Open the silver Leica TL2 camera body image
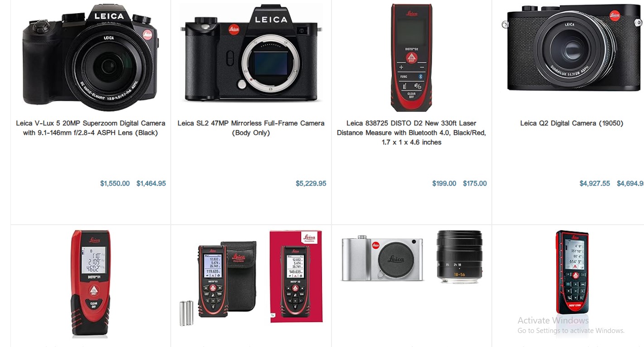Image resolution: width=644 pixels, height=347 pixels. [383, 258]
